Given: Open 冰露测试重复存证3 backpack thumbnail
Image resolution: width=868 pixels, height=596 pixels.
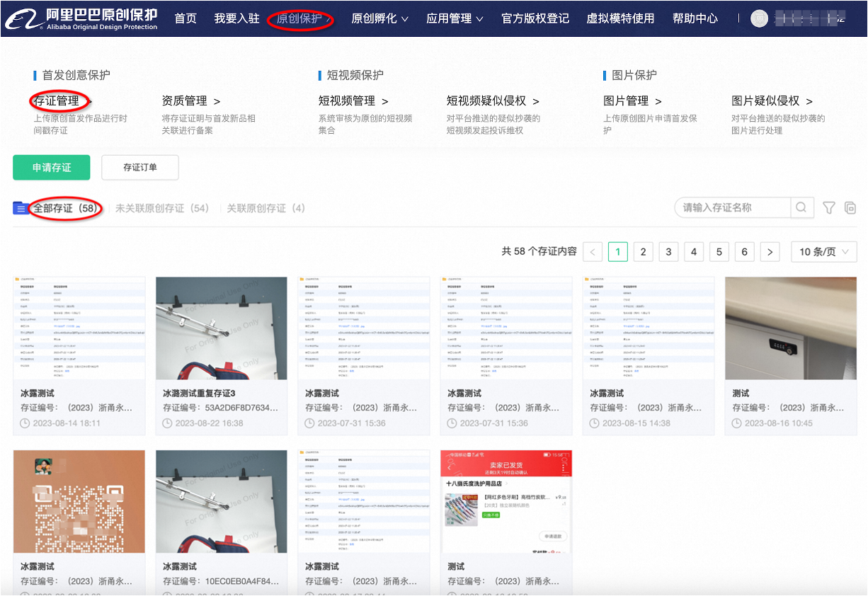Looking at the screenshot, I should (x=222, y=328).
